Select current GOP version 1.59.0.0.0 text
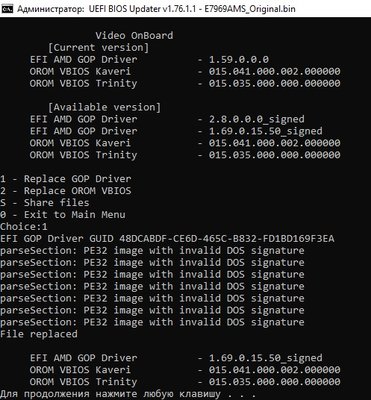371x400 pixels. pyautogui.click(x=239, y=60)
